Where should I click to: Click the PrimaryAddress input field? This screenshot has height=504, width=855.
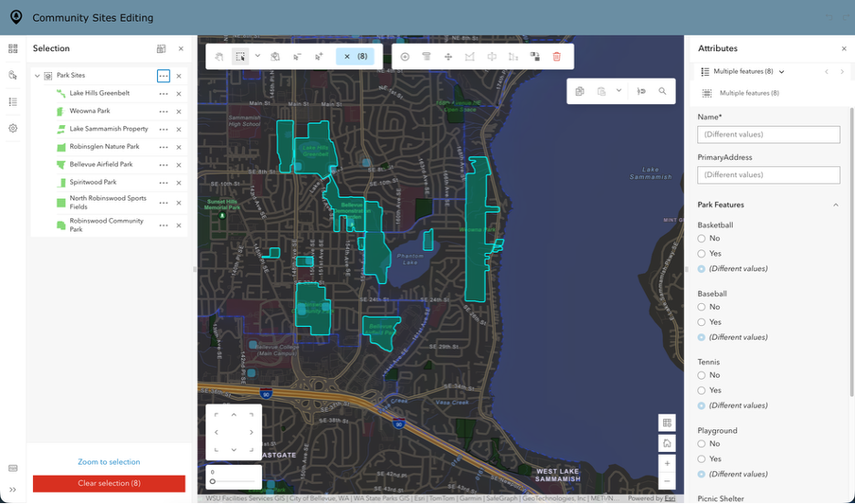point(768,175)
